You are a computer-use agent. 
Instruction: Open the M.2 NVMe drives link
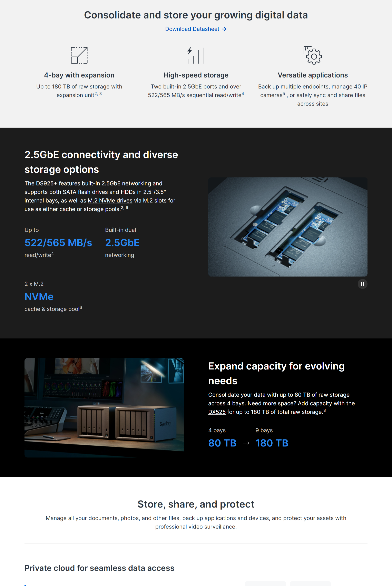[x=110, y=200]
